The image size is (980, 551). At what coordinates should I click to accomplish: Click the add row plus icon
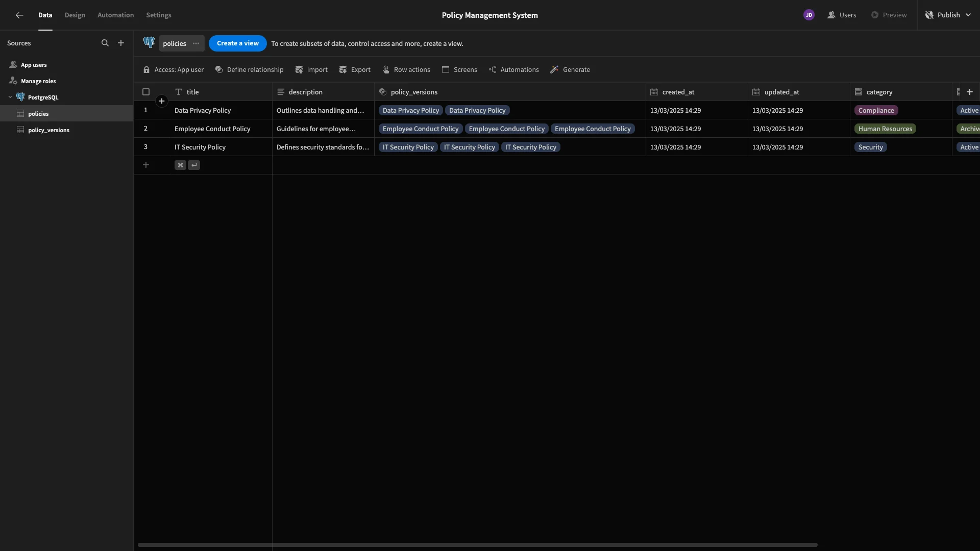pos(146,165)
